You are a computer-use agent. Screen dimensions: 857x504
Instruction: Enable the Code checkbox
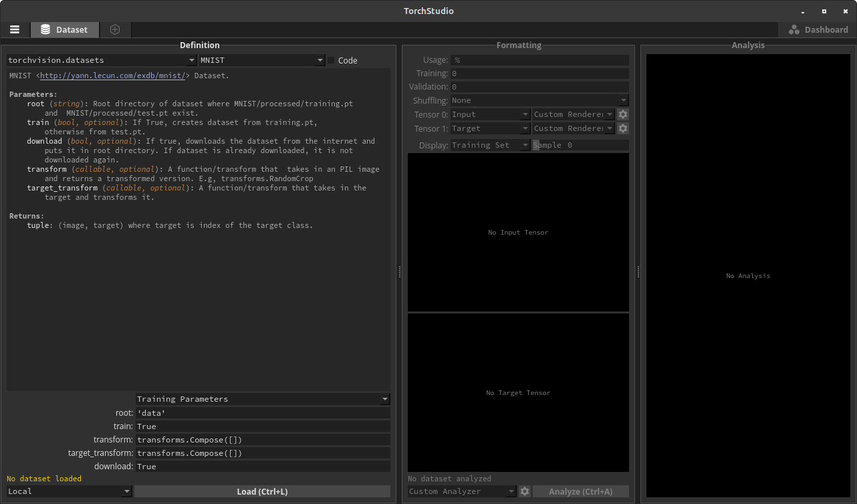331,59
